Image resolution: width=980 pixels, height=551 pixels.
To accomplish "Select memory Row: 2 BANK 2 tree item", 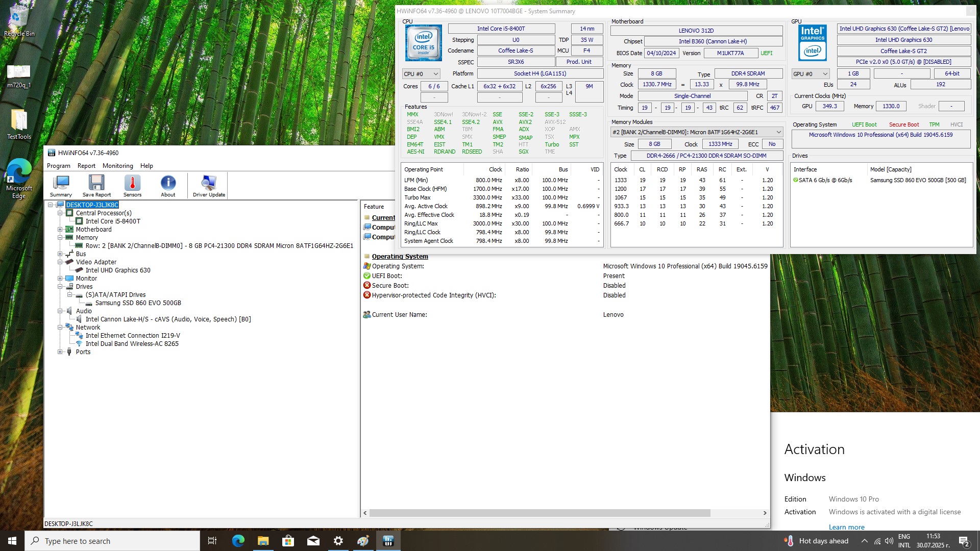I will 219,246.
